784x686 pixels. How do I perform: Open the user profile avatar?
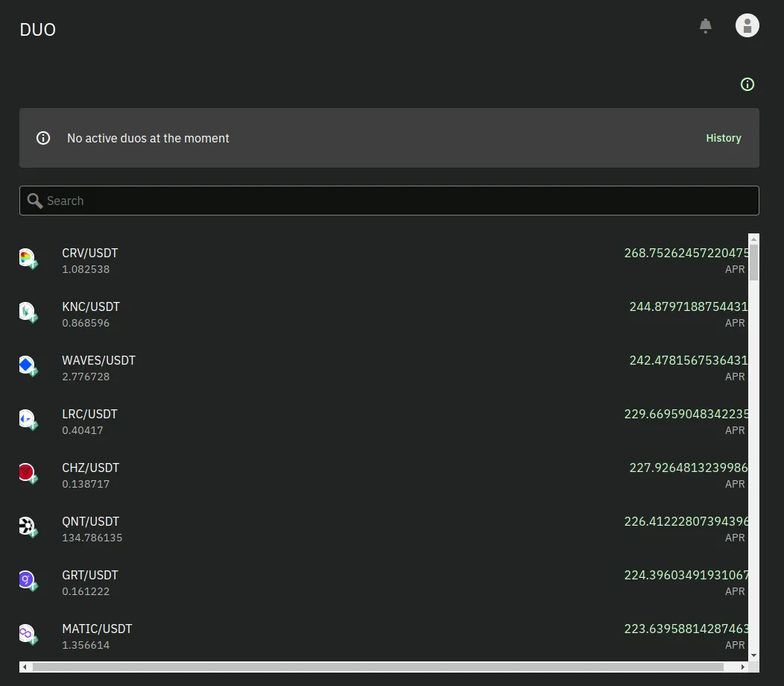(747, 25)
